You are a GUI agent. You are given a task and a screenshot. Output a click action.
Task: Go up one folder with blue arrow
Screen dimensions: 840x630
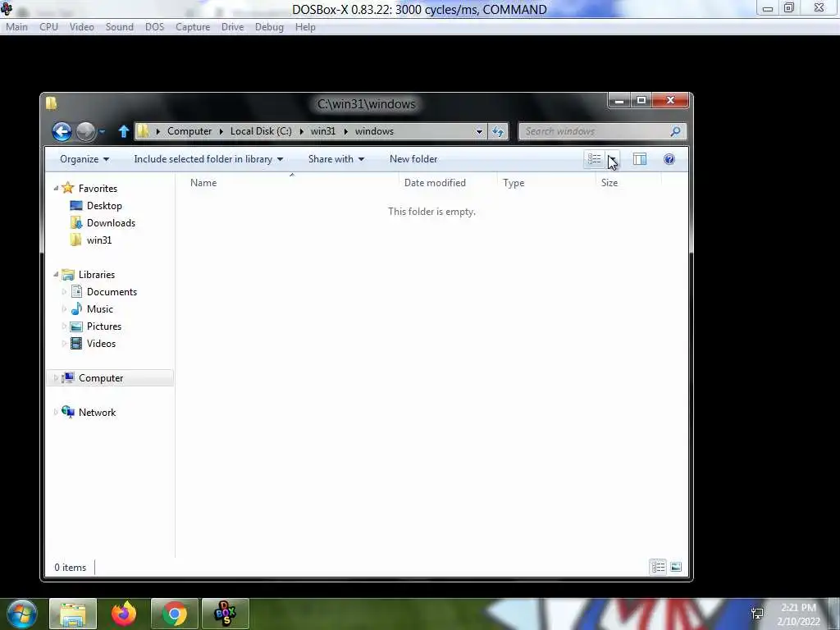124,131
